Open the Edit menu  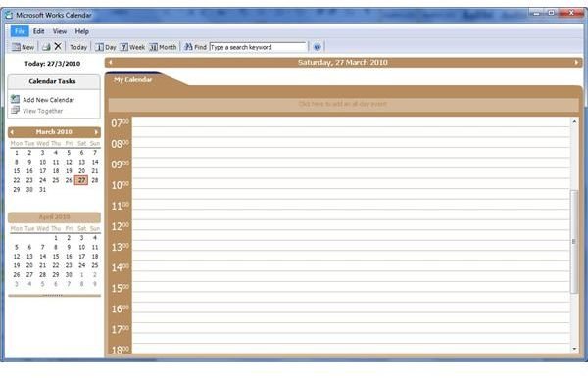[x=38, y=31]
